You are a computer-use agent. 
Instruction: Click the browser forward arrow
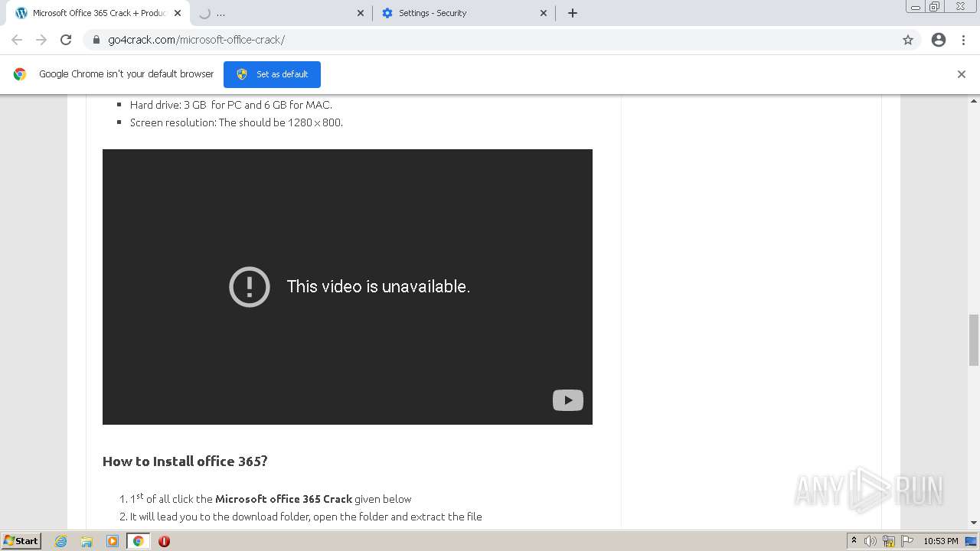[41, 40]
